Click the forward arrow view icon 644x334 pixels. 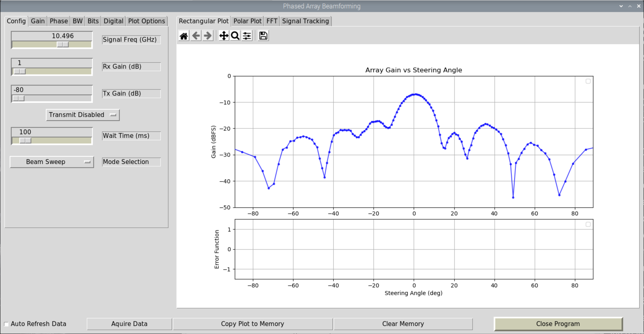[x=208, y=36]
